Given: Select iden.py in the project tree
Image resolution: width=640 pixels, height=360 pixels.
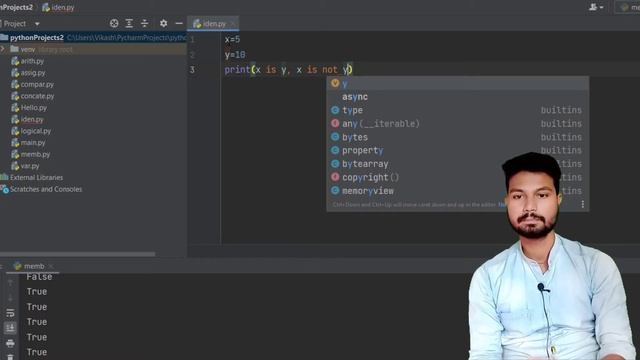Looking at the screenshot, I should (x=32, y=120).
